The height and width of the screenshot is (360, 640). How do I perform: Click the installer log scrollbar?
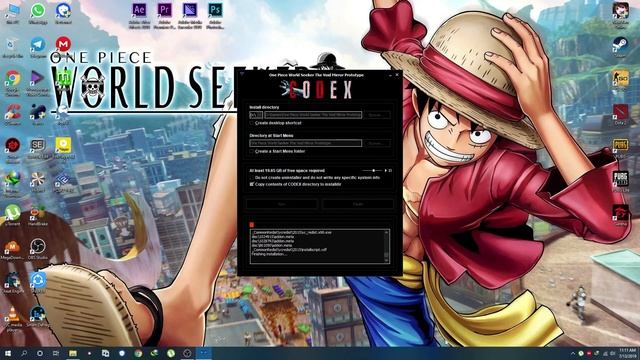click(x=386, y=246)
